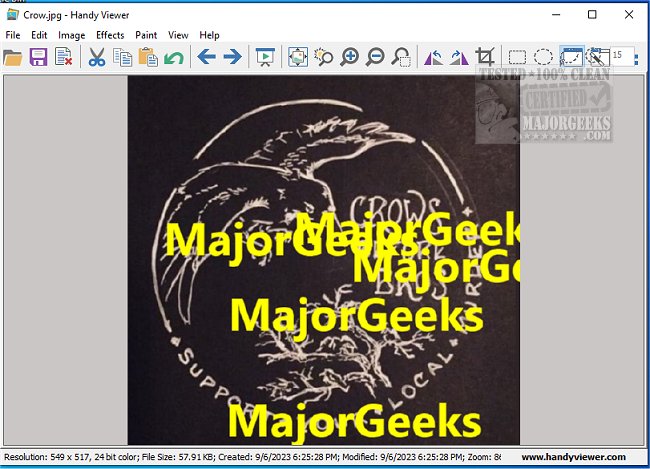Fit image to window
Viewport: 650px width, 469px height.
pos(298,57)
